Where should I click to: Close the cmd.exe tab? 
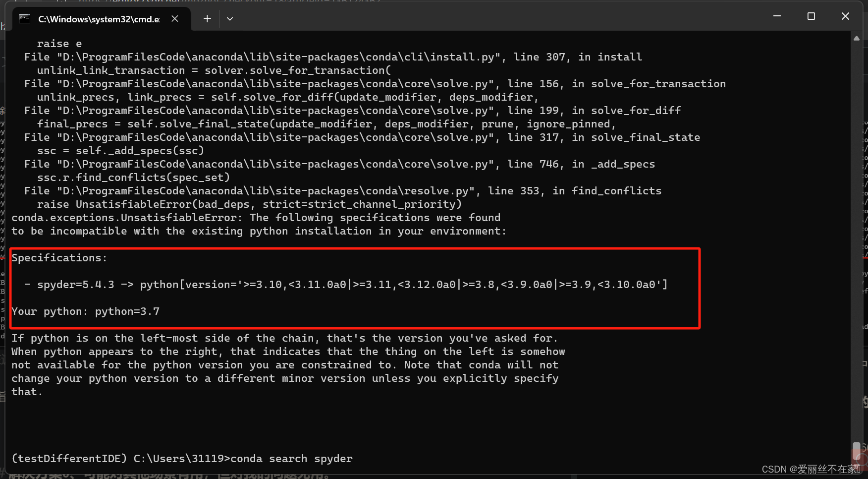pos(175,19)
